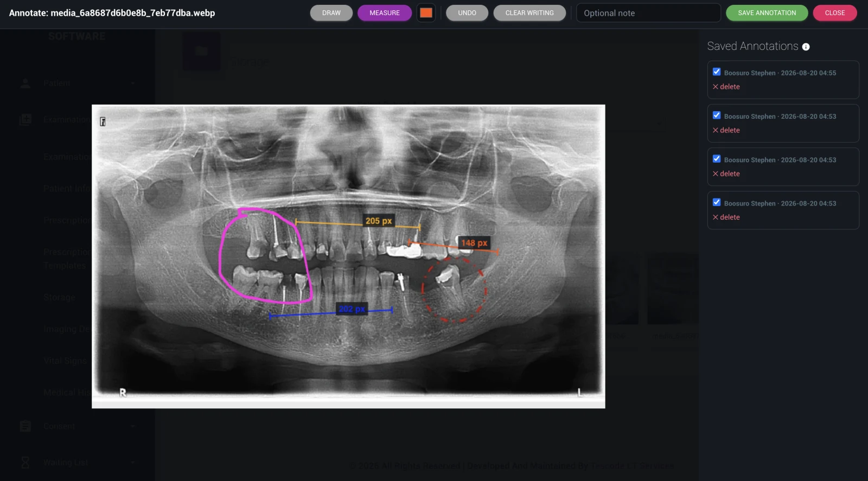Delete the last annotation in the list

726,217
